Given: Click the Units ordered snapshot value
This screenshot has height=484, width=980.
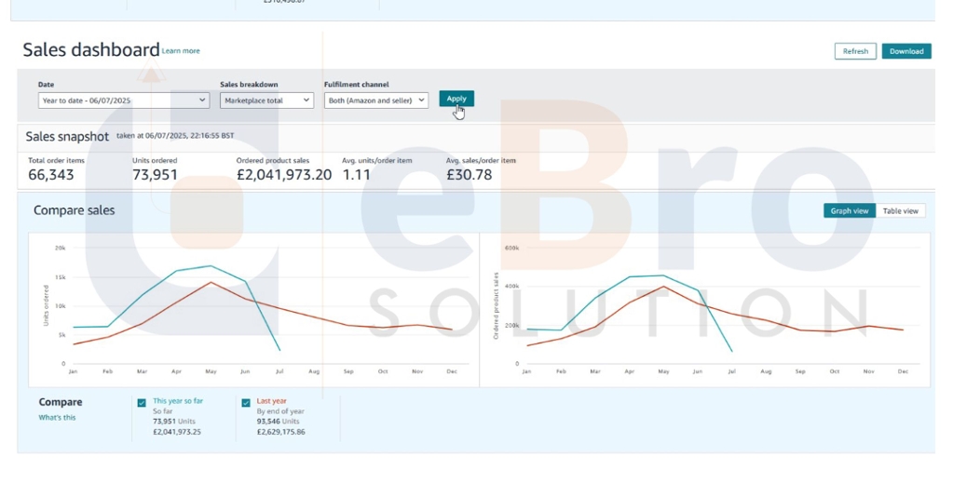Looking at the screenshot, I should [155, 175].
